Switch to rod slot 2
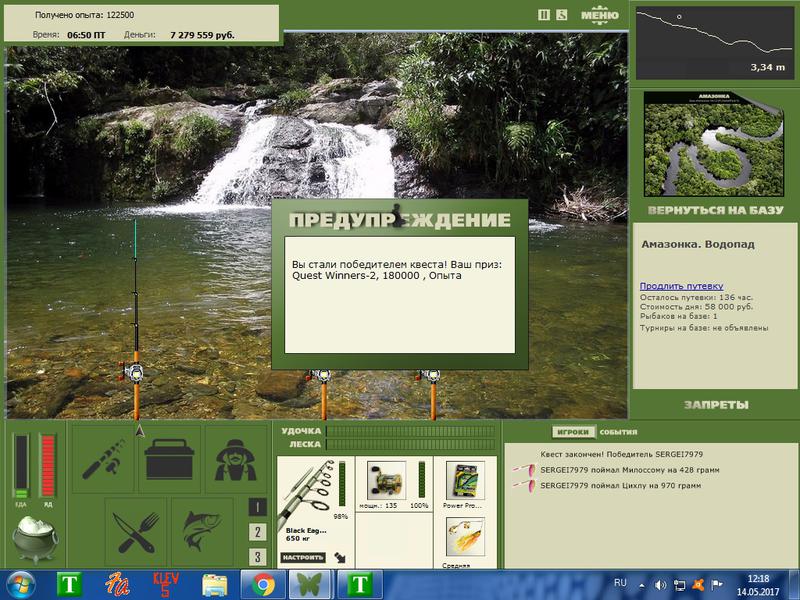 click(258, 532)
